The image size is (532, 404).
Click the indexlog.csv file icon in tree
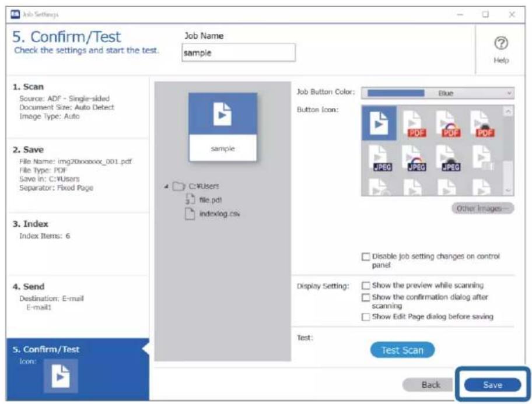pos(190,214)
